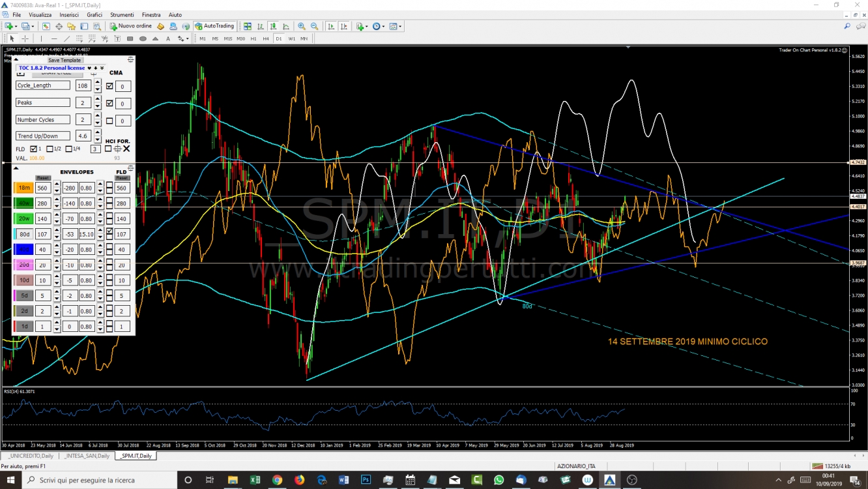Uncheck the FLD 1 checkbox
Viewport: 868px width, 489px height.
tap(33, 149)
